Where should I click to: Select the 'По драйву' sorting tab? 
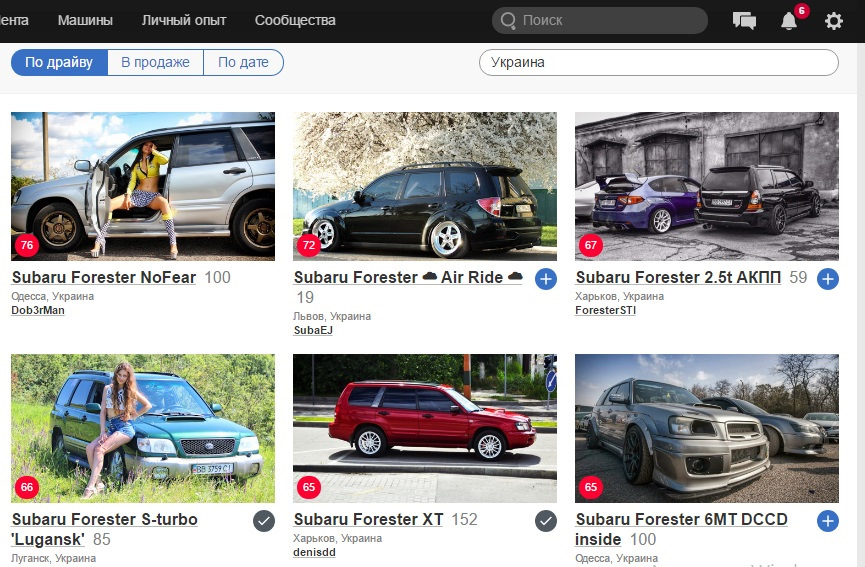coord(59,62)
